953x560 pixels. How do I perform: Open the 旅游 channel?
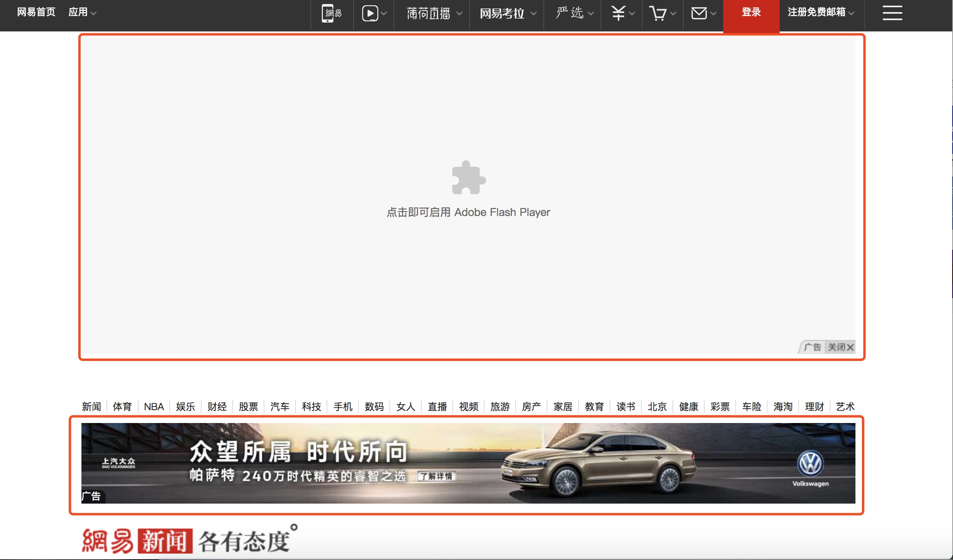500,407
